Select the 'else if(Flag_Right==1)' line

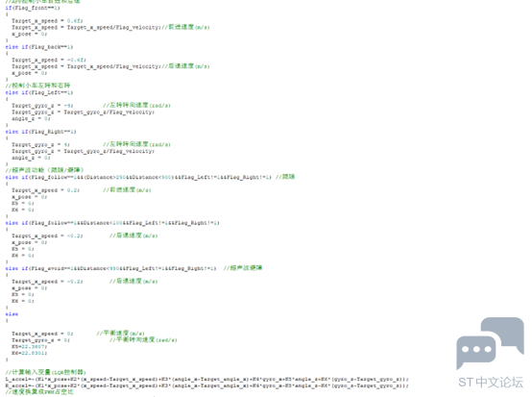(x=40, y=132)
